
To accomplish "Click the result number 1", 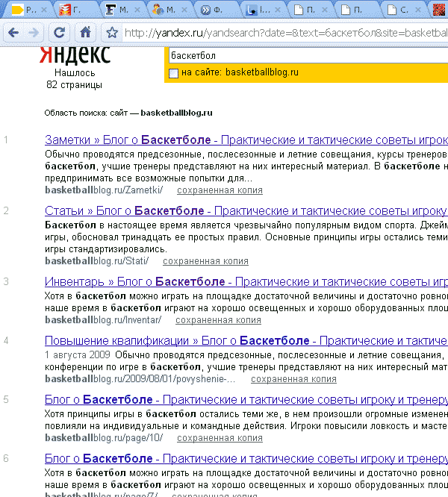I will pos(6,140).
